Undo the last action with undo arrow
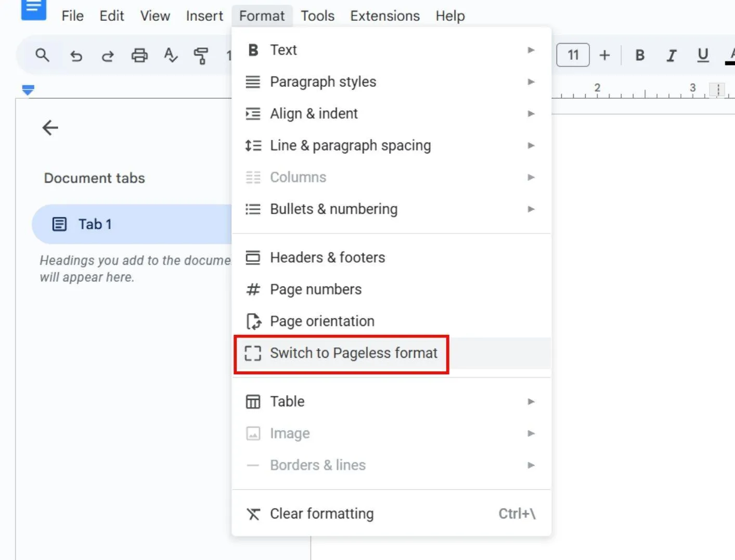Screen dimensions: 735x560 [x=76, y=55]
